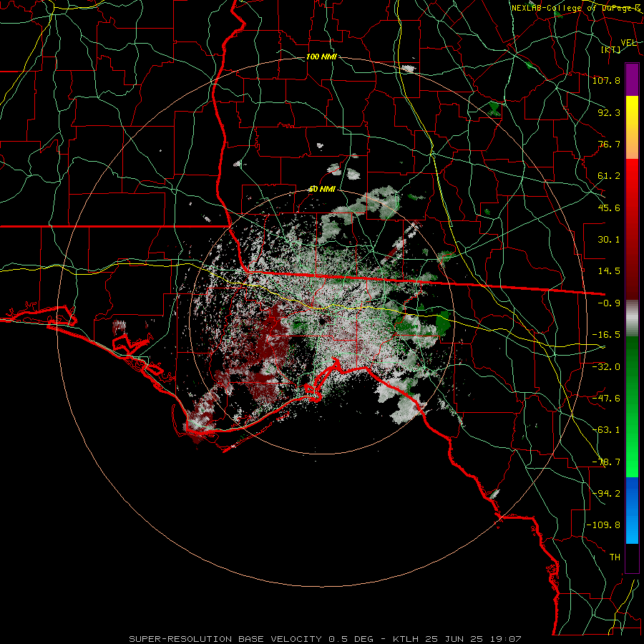Screen dimensions: 644x644
Task: Select the -47.6 velocity scale value
Action: [x=606, y=399]
